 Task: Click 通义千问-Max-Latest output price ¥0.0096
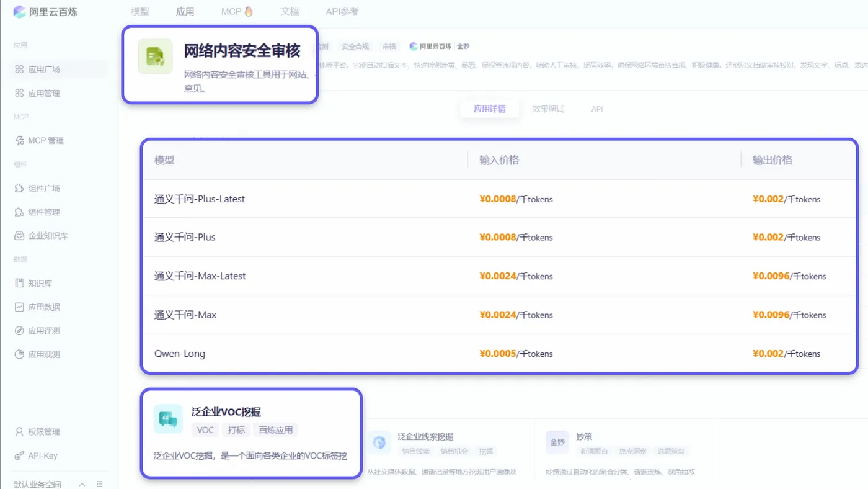point(771,276)
